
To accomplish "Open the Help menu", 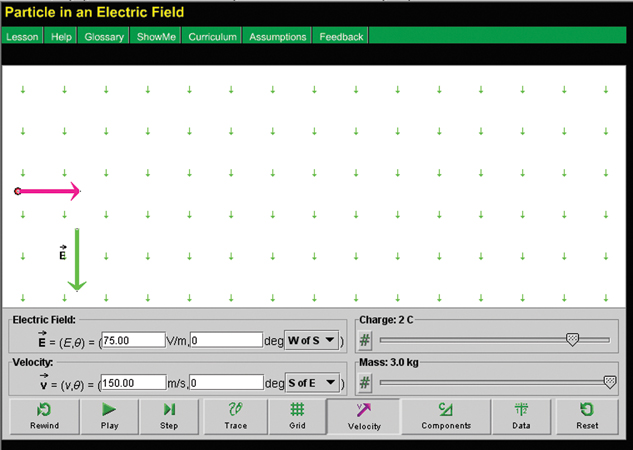I will 61,37.
